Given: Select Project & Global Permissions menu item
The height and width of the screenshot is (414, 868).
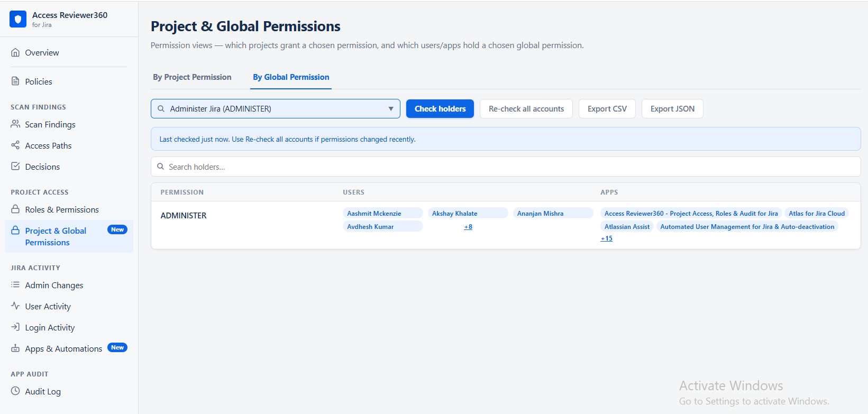Looking at the screenshot, I should tap(69, 236).
